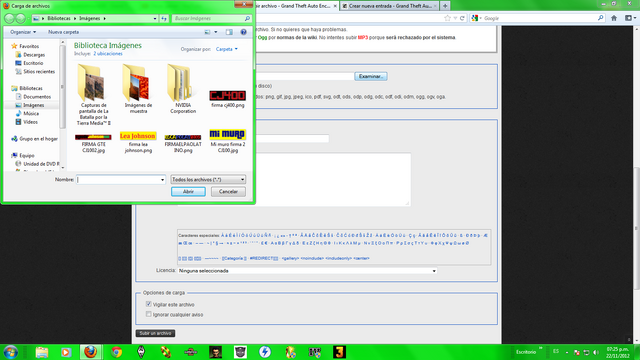Open the NVIDIA Corporation folder
Screen dimensions: 640x360
pyautogui.click(x=183, y=90)
